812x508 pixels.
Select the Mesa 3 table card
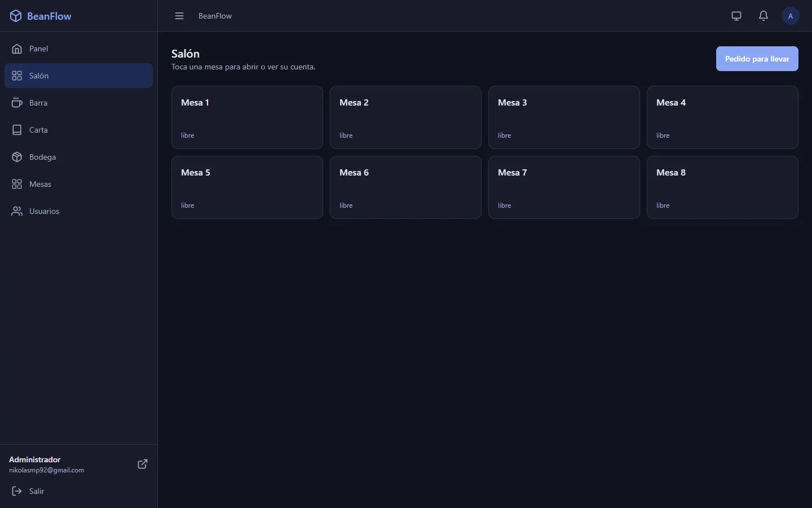pos(564,117)
